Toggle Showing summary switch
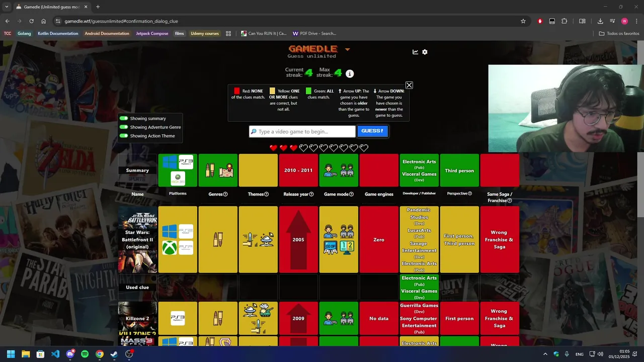Viewport: 644px width, 362px height. click(x=124, y=119)
